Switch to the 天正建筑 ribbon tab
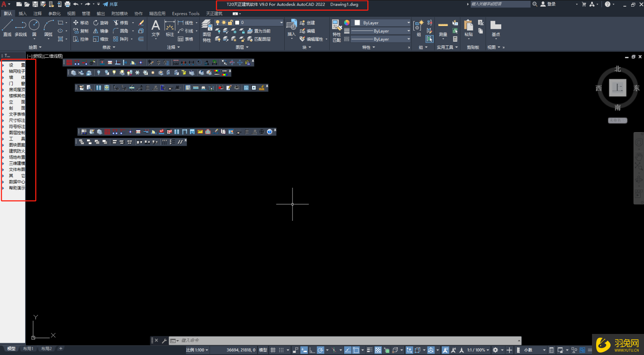 pyautogui.click(x=215, y=13)
